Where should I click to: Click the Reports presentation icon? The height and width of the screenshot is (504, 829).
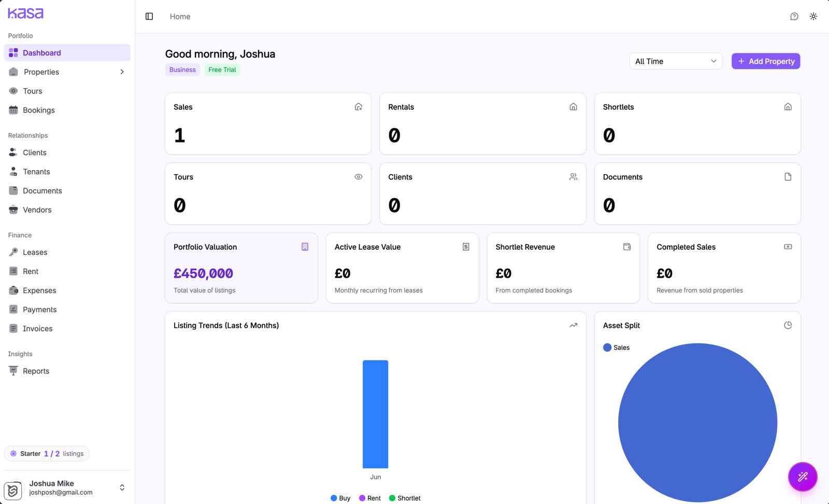click(x=13, y=371)
